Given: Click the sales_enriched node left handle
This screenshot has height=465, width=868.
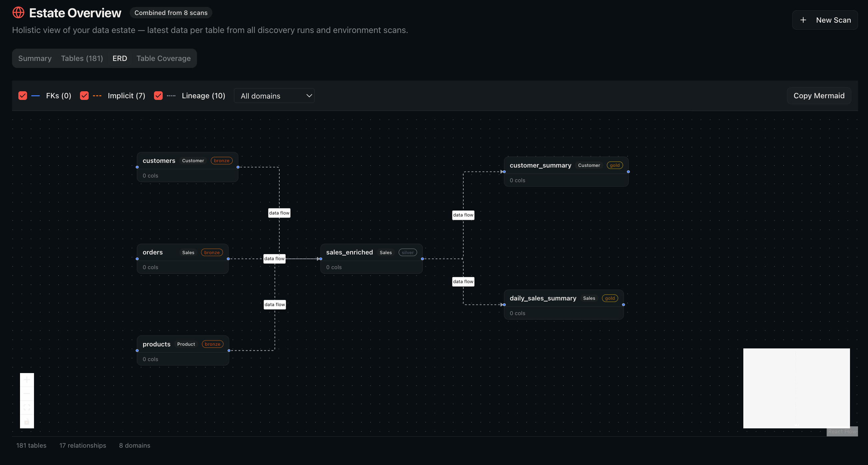Looking at the screenshot, I should click(x=320, y=259).
